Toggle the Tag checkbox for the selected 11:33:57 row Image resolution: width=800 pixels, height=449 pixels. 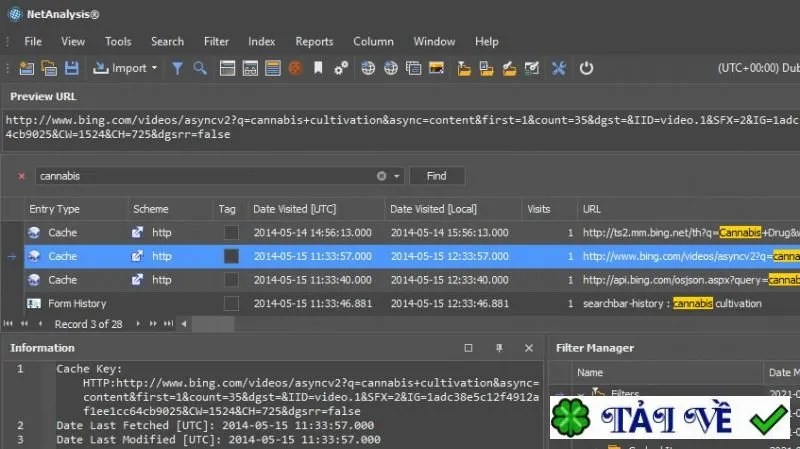click(x=231, y=256)
